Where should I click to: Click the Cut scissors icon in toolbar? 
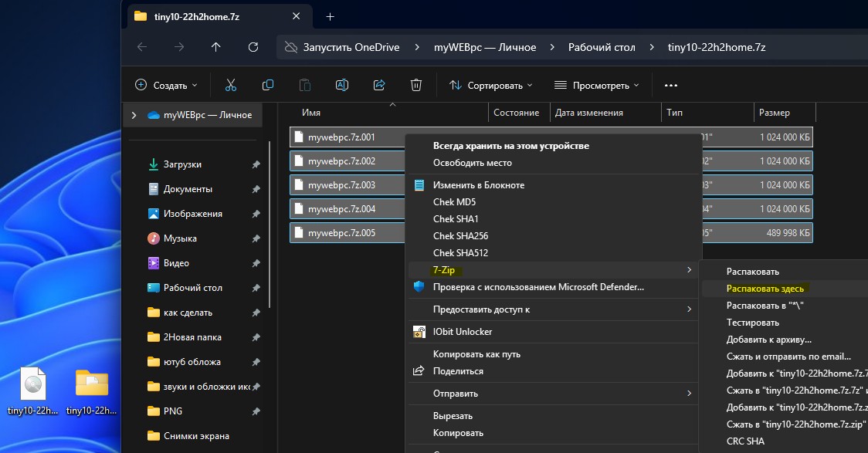pyautogui.click(x=231, y=85)
